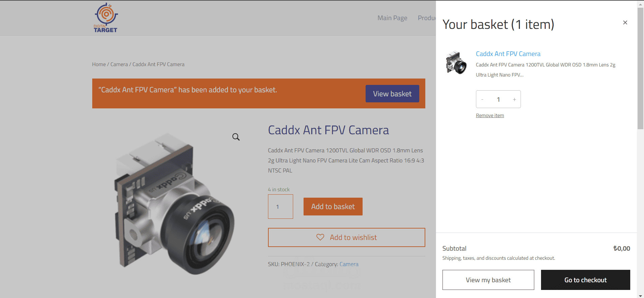Click the magnifier zoom icon on product image
This screenshot has width=644, height=298.
236,137
